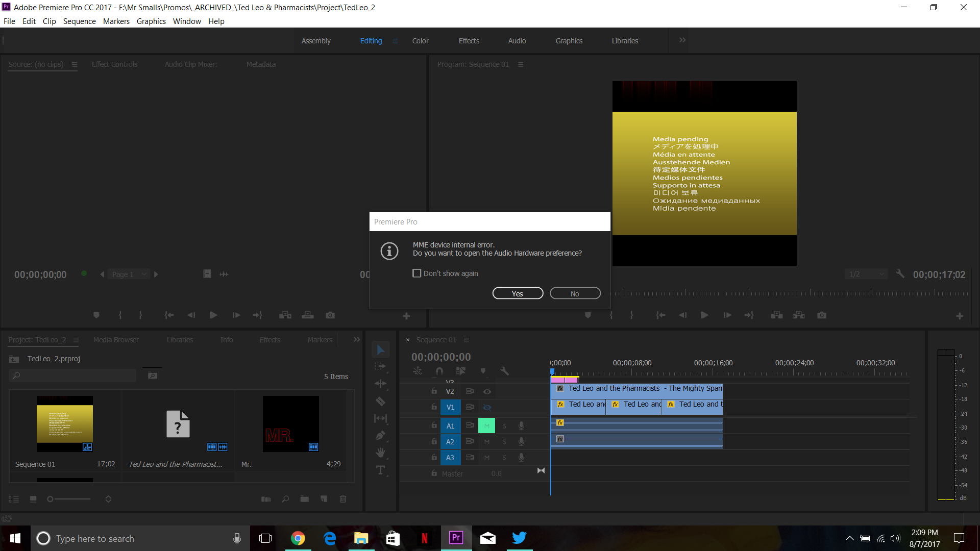This screenshot has height=551, width=980.
Task: Toggle lock on track V2
Action: (x=434, y=391)
